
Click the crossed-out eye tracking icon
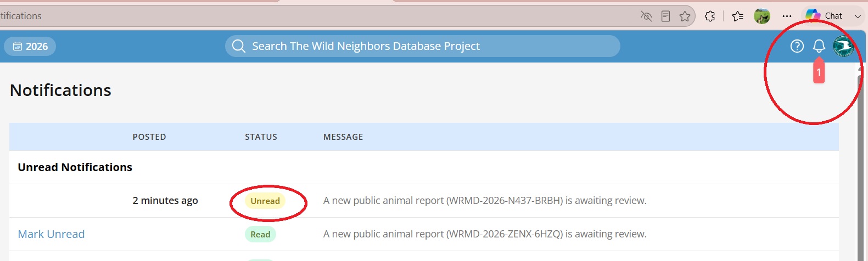(x=646, y=16)
